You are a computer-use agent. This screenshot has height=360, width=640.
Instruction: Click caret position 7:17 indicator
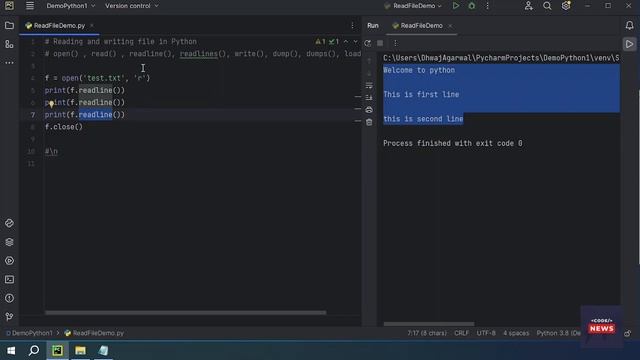click(427, 333)
